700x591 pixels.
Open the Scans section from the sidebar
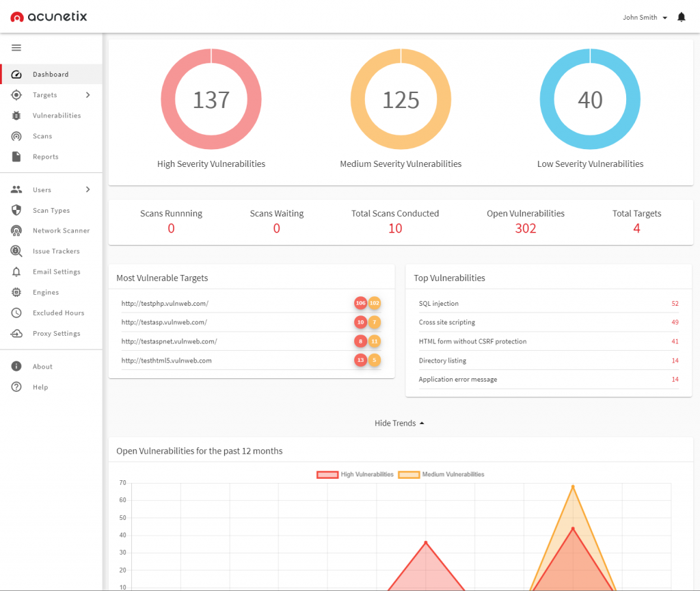coord(16,135)
